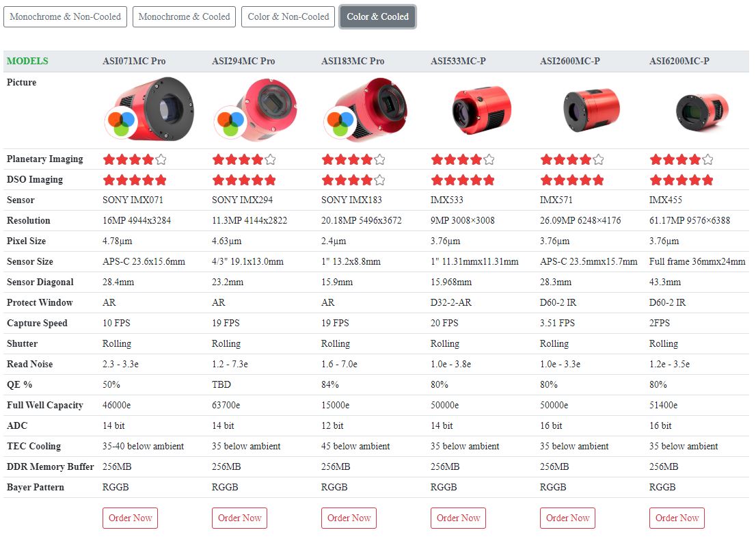The image size is (756, 541).
Task: Order the ASI183MC Pro now
Action: pos(349,518)
